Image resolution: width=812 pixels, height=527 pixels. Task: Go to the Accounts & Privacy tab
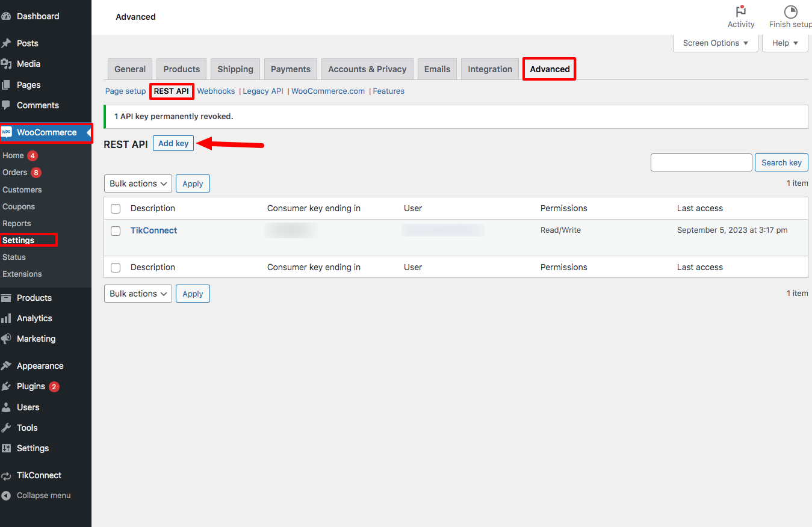pyautogui.click(x=367, y=69)
